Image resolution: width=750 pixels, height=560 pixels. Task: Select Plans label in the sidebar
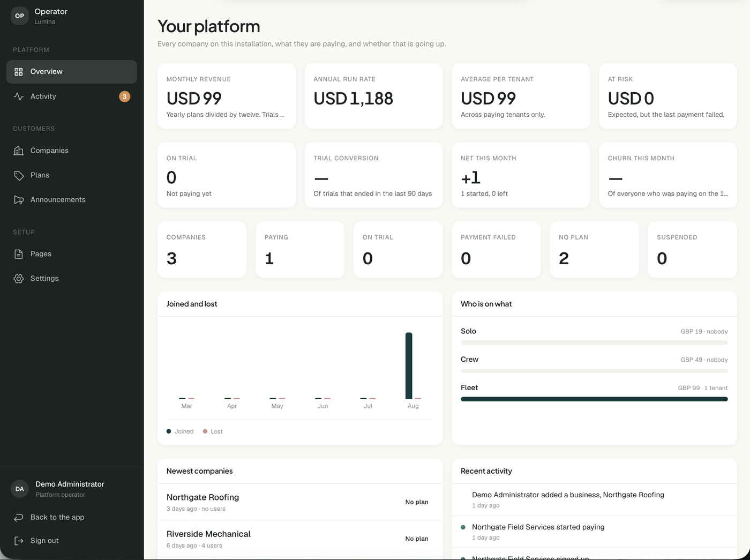[x=40, y=175]
